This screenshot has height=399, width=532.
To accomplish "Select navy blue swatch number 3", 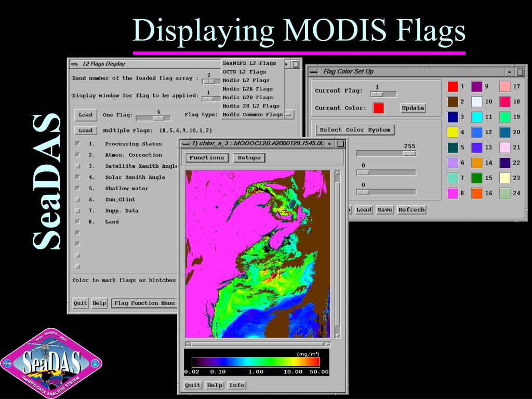I will [x=453, y=117].
